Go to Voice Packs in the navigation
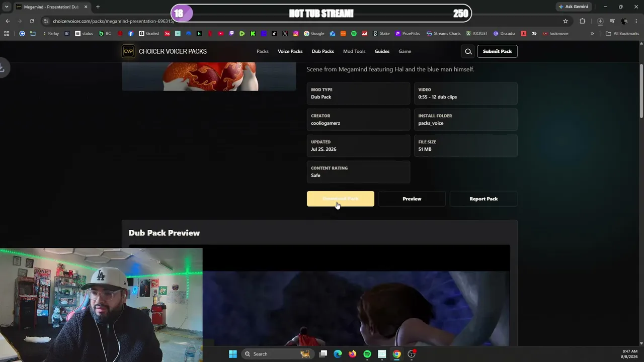 coord(290,51)
